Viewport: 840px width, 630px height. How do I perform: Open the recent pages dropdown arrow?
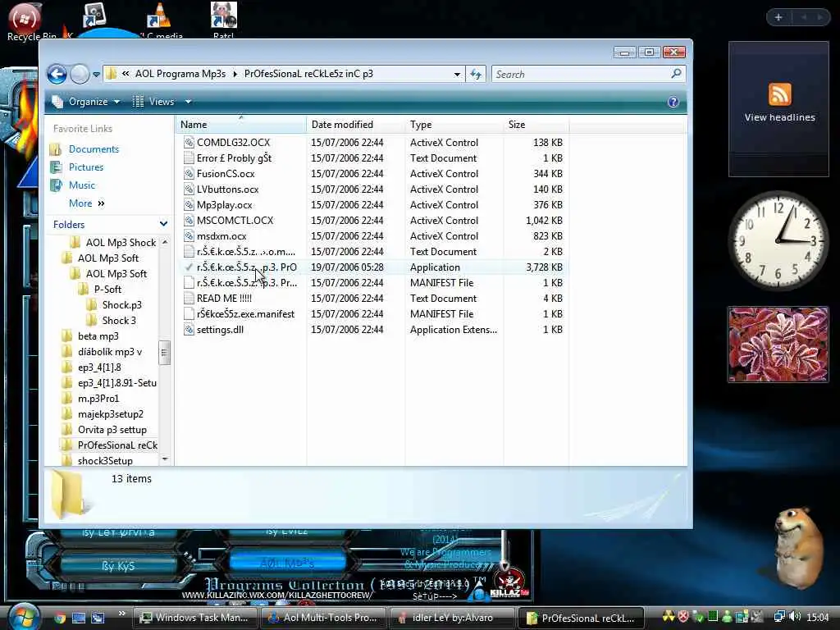tap(97, 75)
